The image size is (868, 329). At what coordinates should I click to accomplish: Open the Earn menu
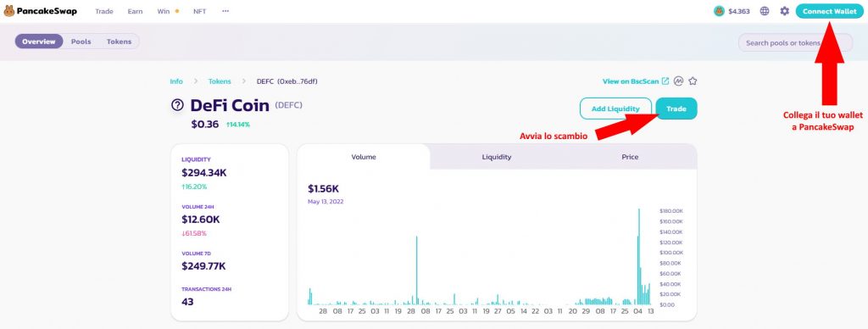(x=135, y=11)
